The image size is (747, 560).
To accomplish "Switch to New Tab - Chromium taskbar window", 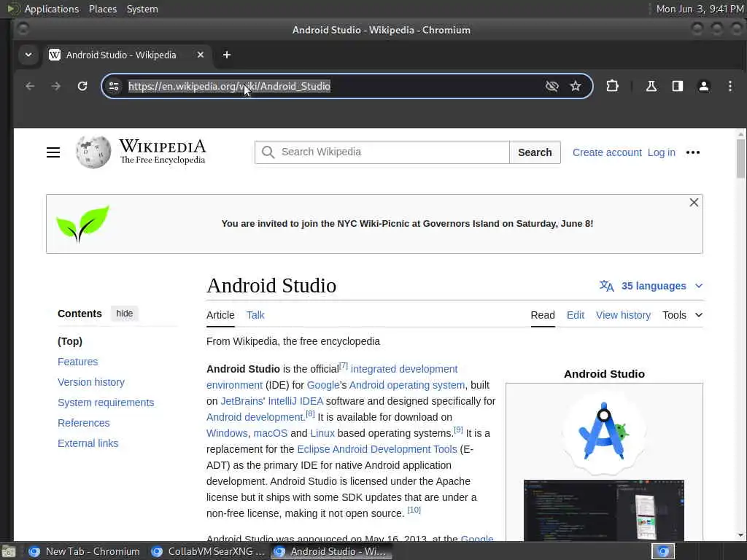I will (x=85, y=551).
